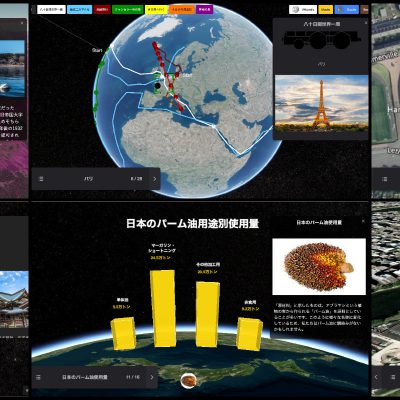Click the second tallest yellow bar

207,314
